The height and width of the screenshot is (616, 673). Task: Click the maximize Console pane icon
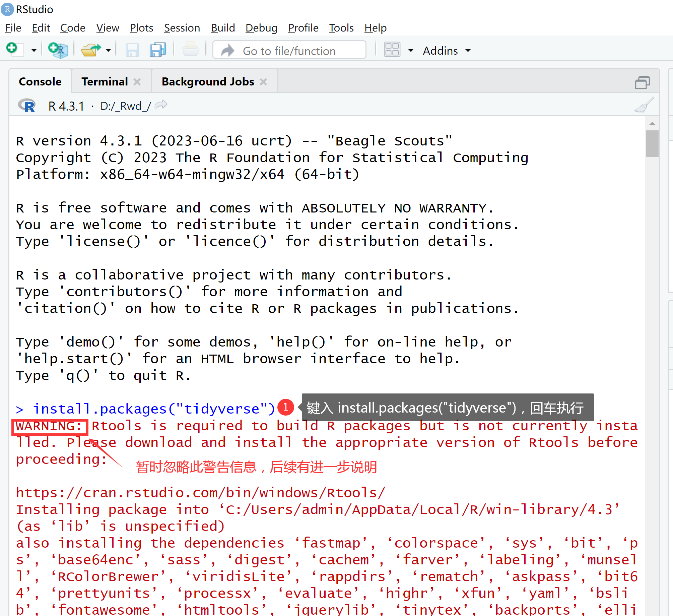642,82
